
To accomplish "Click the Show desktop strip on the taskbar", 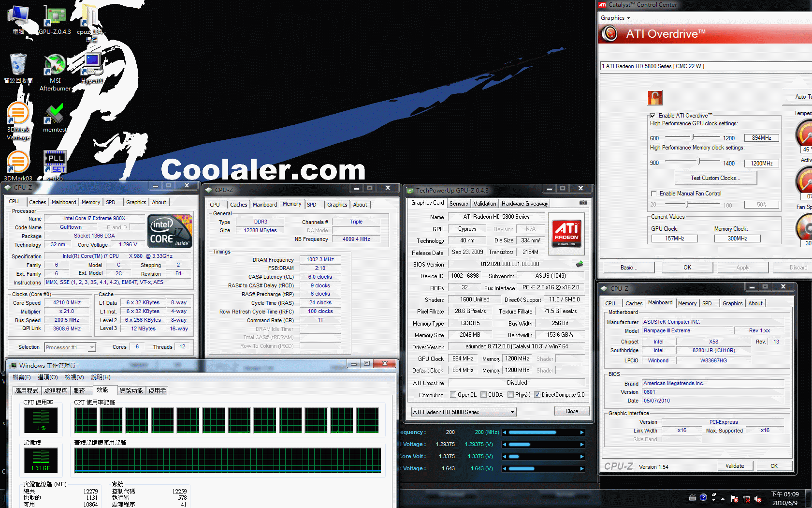I will pos(809,499).
